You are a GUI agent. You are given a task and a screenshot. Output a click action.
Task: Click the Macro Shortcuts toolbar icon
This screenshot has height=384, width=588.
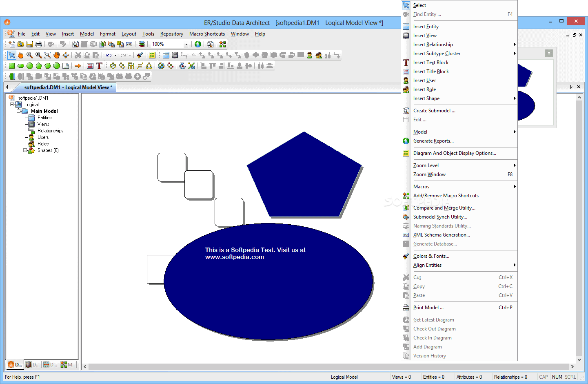point(222,44)
